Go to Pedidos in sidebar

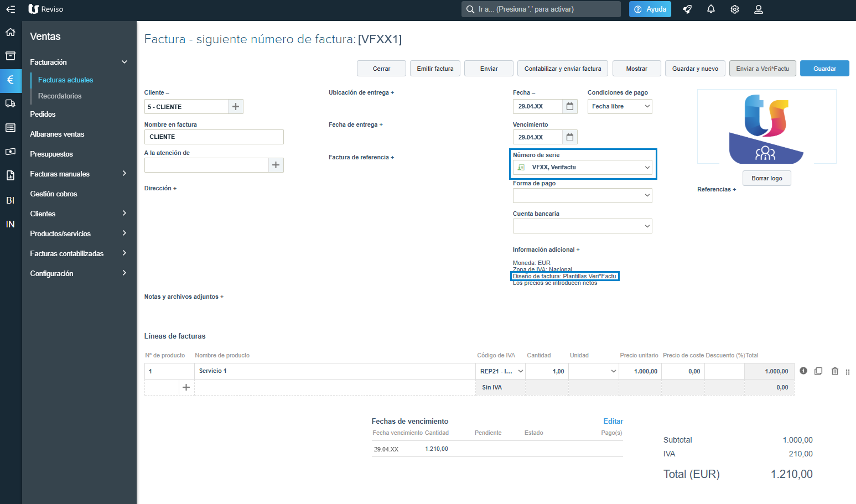[43, 114]
